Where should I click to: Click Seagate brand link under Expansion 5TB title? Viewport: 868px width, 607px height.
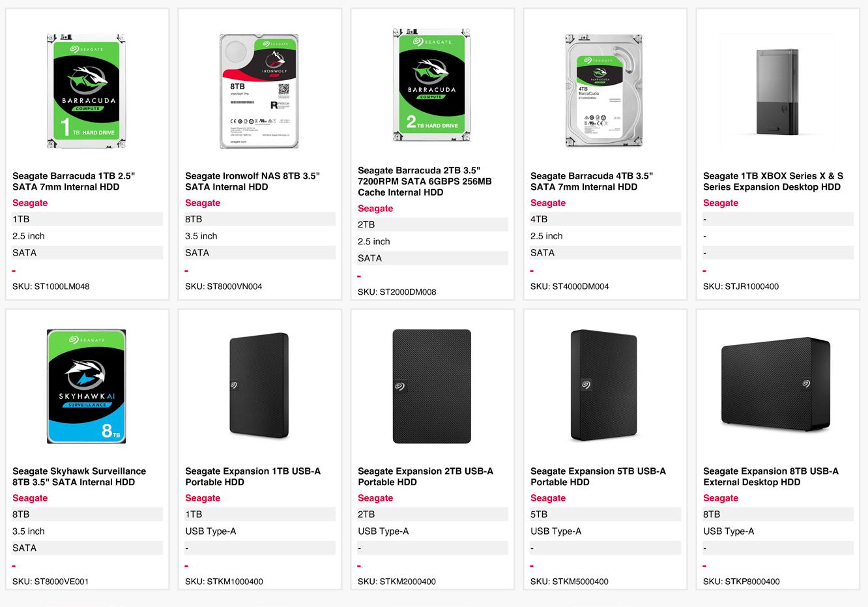click(x=548, y=498)
